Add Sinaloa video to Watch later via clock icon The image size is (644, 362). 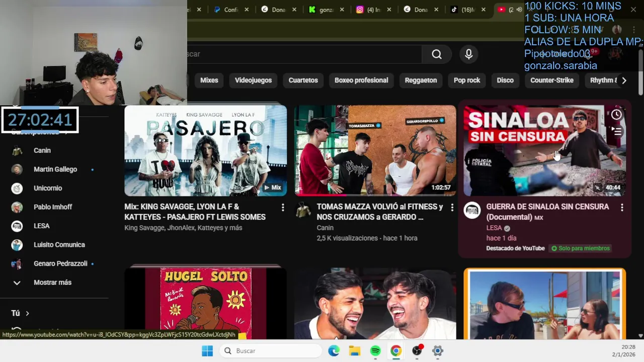tap(616, 115)
